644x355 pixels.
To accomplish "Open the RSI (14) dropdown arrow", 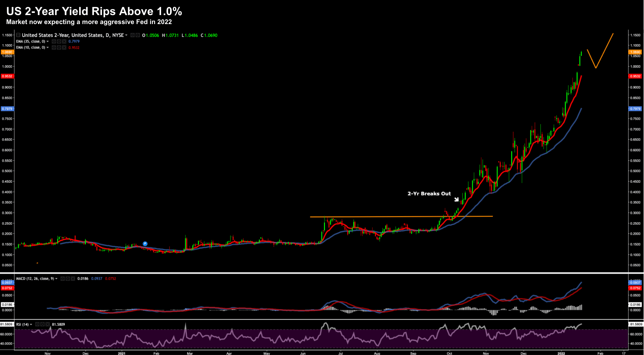I will (31, 324).
